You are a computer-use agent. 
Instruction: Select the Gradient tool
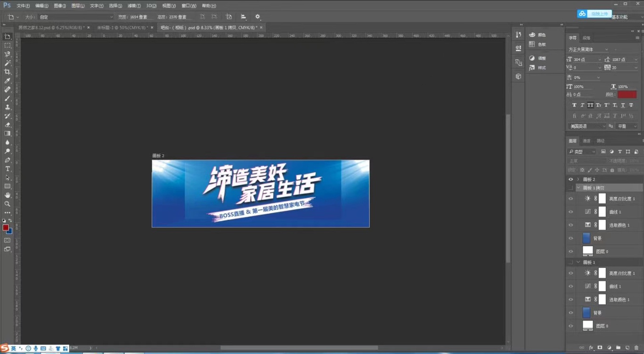click(8, 134)
